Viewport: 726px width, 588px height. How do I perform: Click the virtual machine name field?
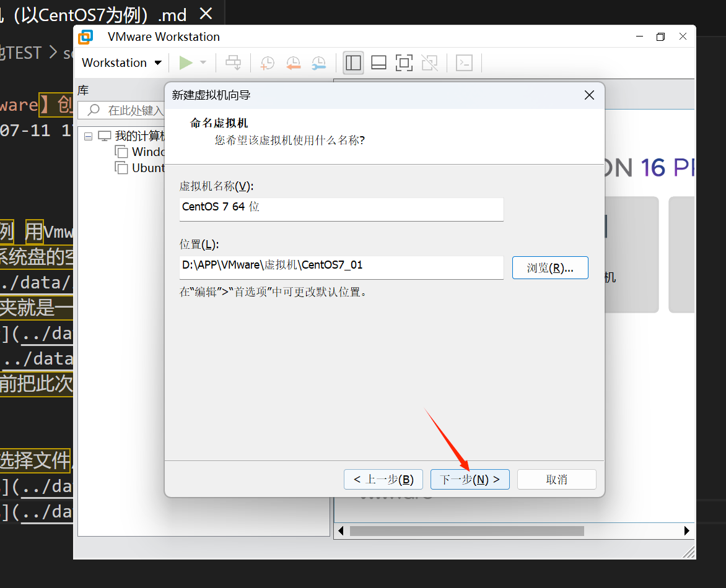pos(341,209)
